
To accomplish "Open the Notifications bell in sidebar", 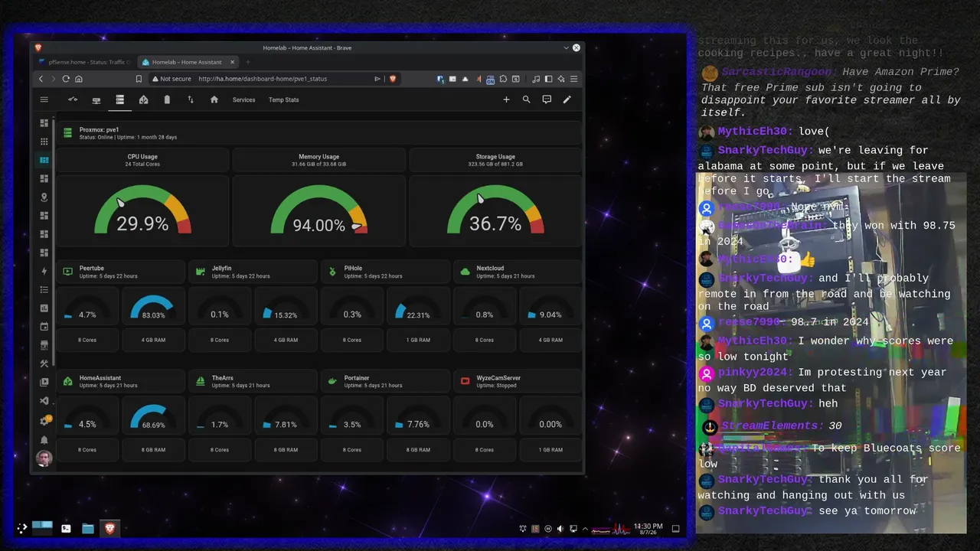I will (x=44, y=440).
